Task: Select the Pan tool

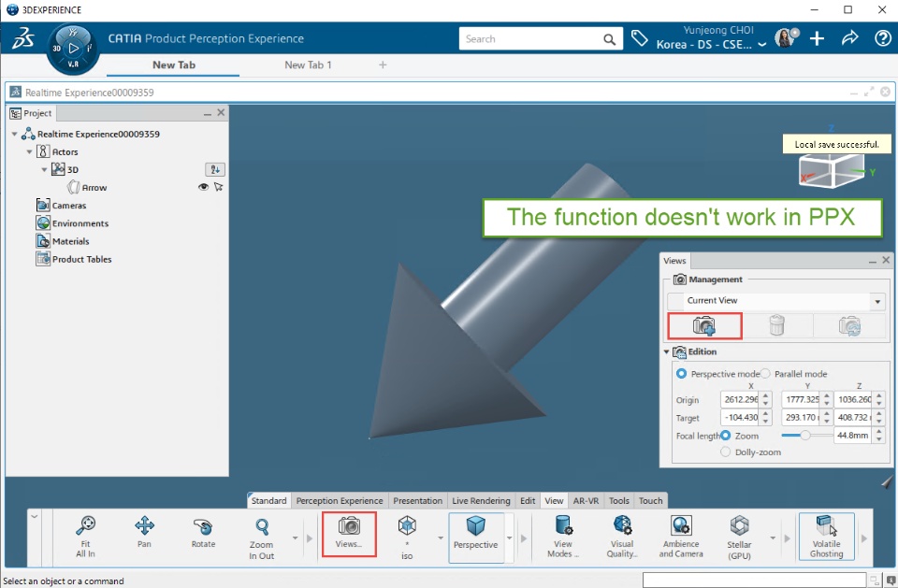Action: (144, 533)
